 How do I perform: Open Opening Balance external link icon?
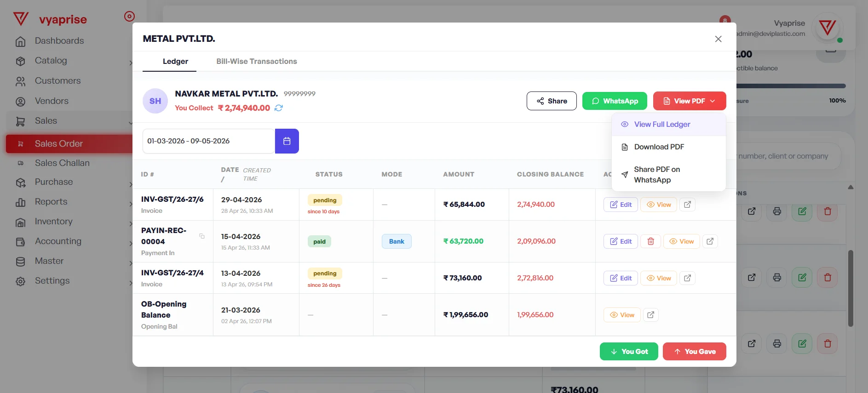coord(650,315)
